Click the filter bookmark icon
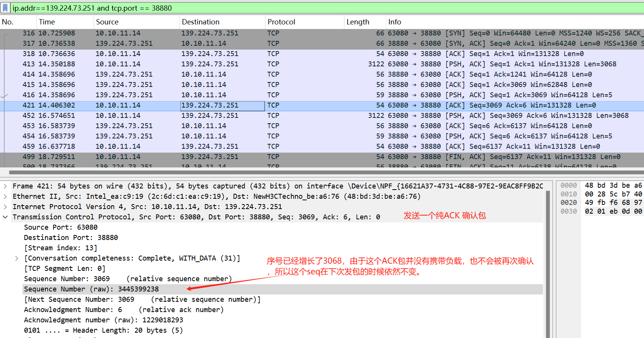The height and width of the screenshot is (338, 644). 5,8
